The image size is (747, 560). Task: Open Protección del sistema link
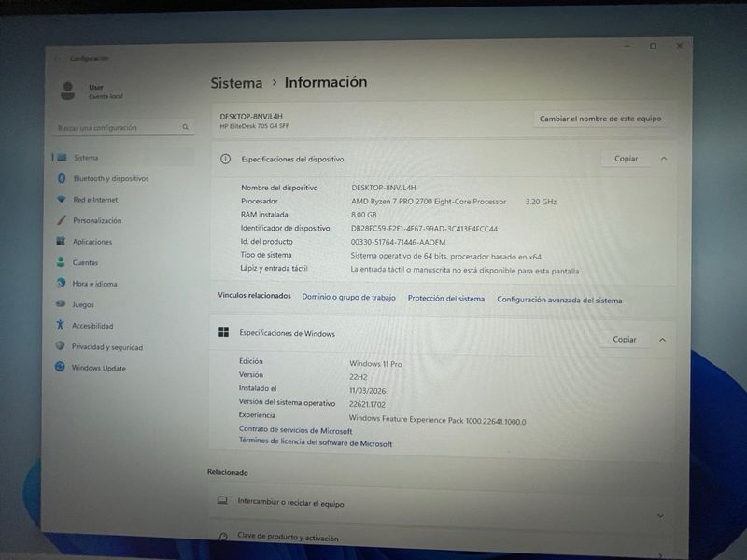446,298
